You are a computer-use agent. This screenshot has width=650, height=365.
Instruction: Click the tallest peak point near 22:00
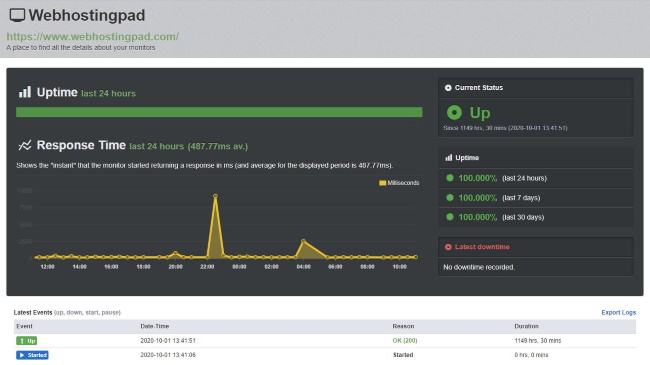[x=215, y=196]
